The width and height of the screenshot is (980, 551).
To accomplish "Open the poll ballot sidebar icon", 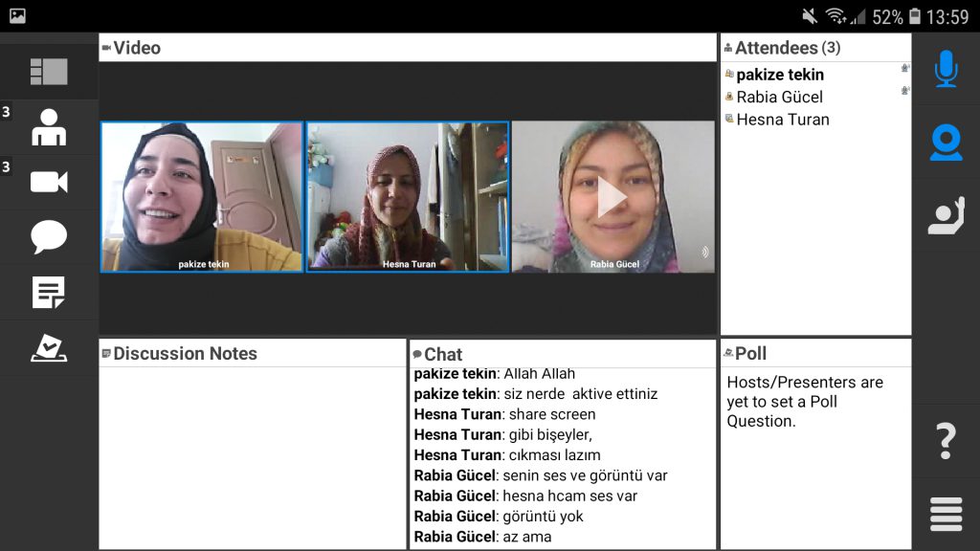I will point(49,347).
